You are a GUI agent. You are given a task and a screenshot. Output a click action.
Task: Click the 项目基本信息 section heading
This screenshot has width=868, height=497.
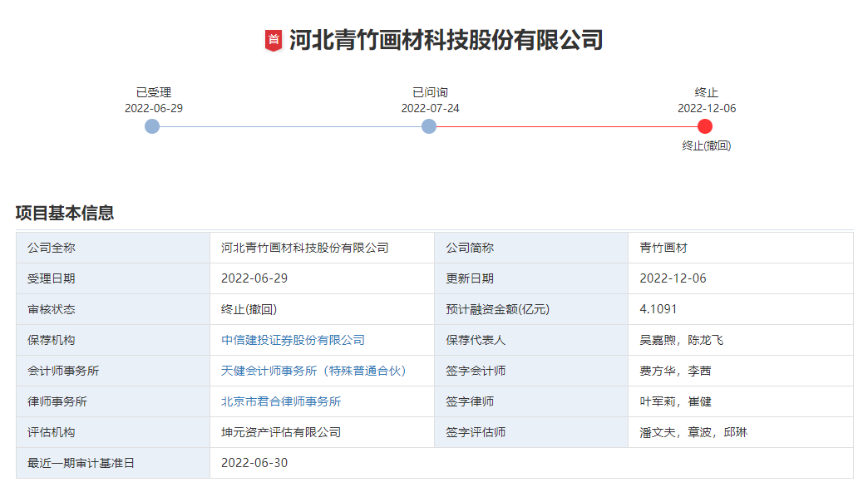point(65,213)
